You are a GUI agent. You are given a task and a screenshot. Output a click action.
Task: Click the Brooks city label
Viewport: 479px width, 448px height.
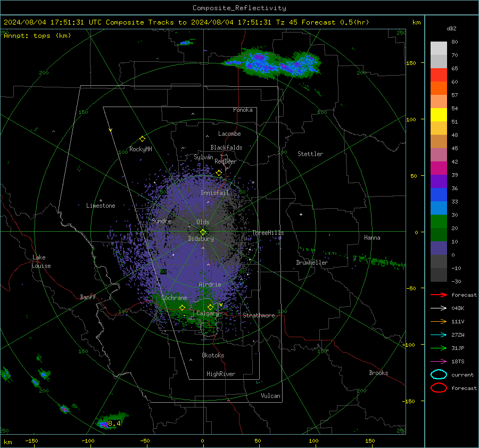tap(378, 373)
